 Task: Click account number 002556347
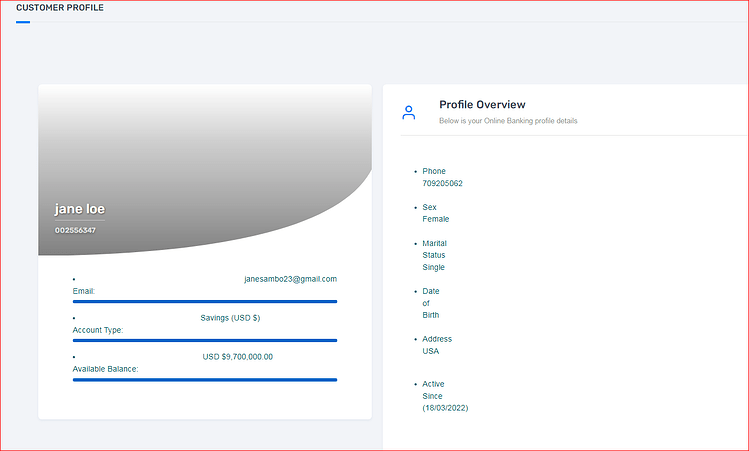pyautogui.click(x=75, y=230)
